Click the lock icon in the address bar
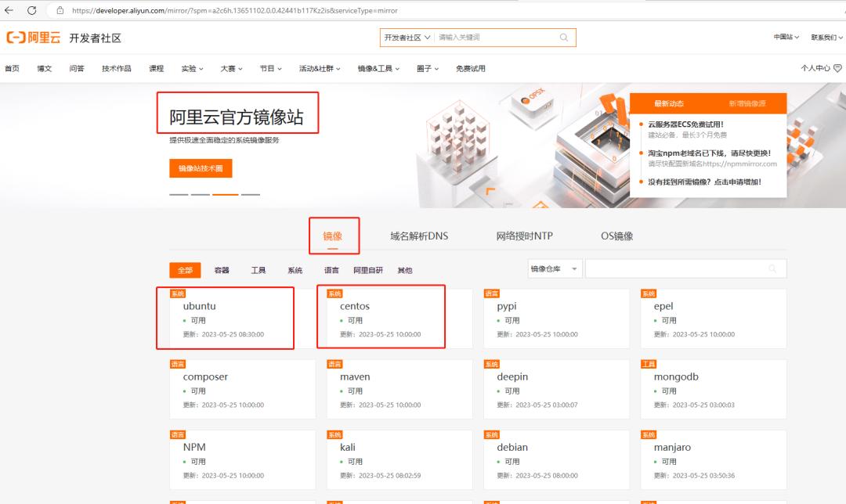Viewport: 846px width, 504px height. click(x=62, y=11)
